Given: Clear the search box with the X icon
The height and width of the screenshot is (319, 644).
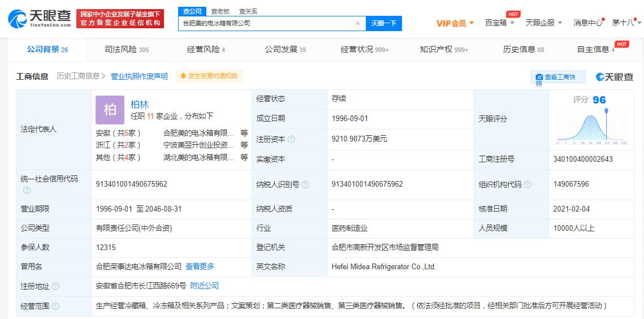Looking at the screenshot, I should pyautogui.click(x=358, y=23).
